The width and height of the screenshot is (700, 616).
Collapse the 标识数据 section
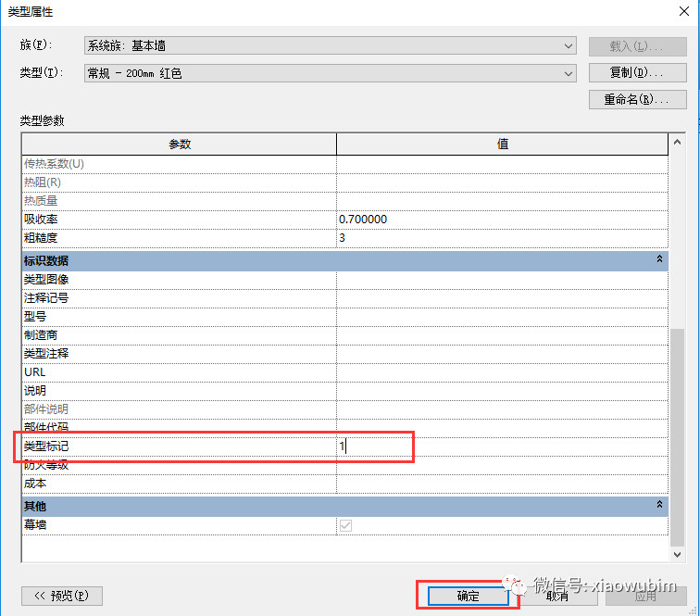pyautogui.click(x=659, y=259)
